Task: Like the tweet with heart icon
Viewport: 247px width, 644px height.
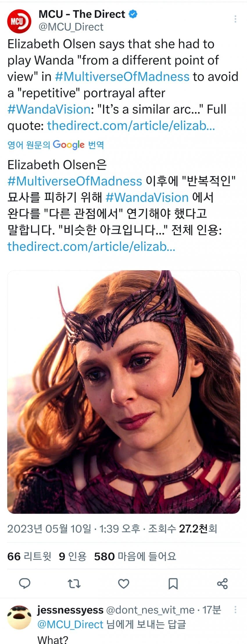Action: pos(123,583)
